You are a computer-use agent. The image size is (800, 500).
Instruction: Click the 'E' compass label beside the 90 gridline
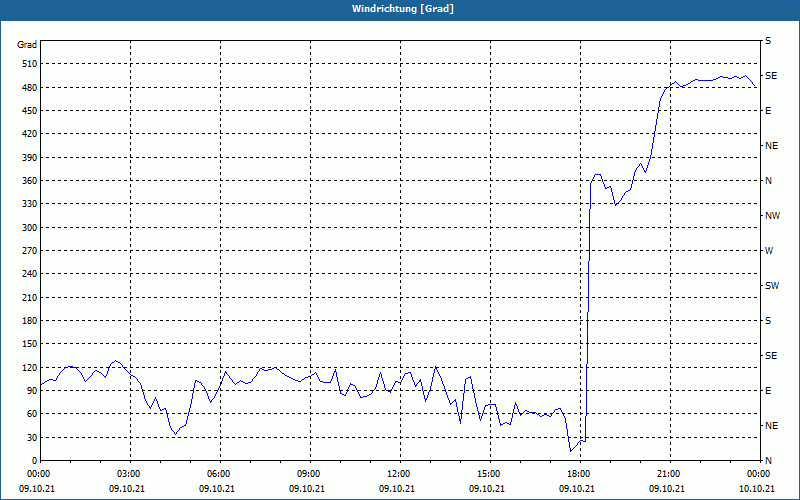tap(768, 390)
